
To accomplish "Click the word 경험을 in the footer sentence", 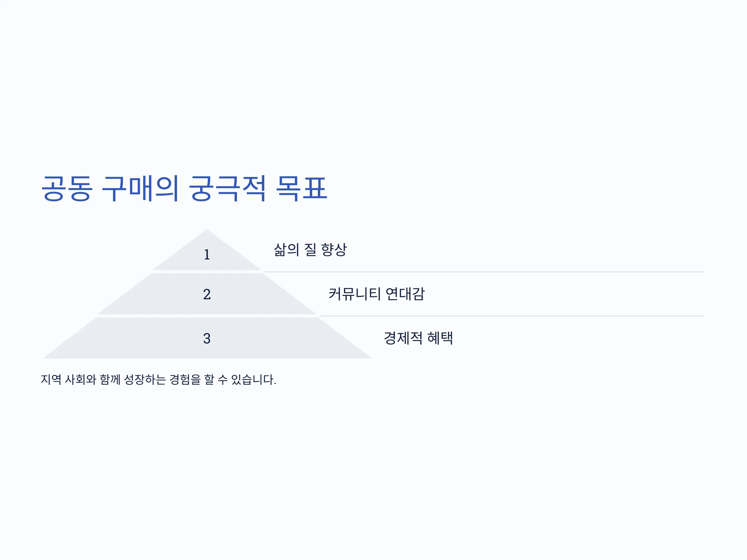I will click(185, 380).
